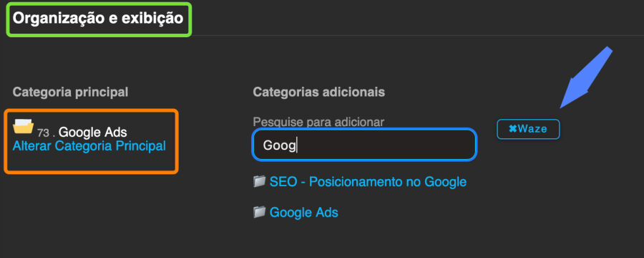Select the Google Ads suggestion in results
The width and height of the screenshot is (644, 258).
(304, 212)
